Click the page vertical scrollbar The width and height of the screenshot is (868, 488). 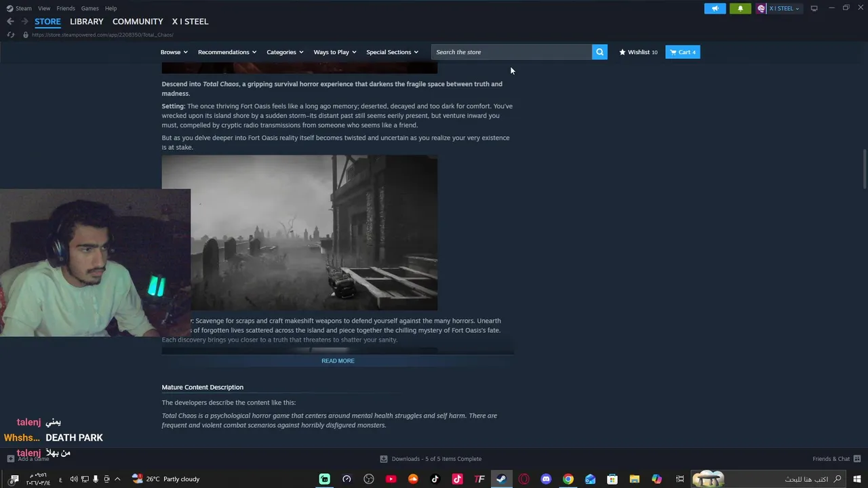coord(865,169)
